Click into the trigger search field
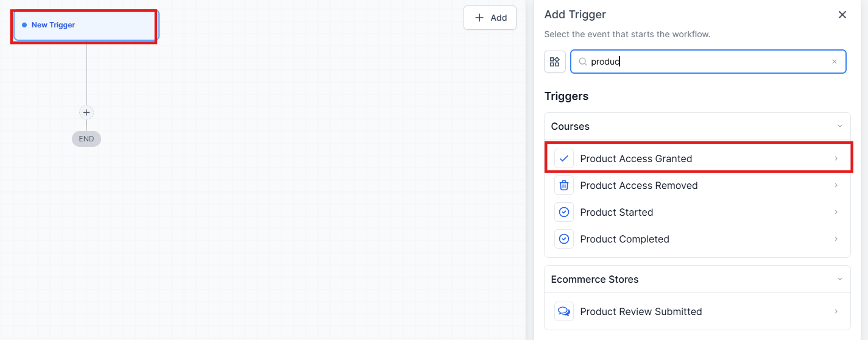Screen dimensions: 868x340 (x=707, y=62)
